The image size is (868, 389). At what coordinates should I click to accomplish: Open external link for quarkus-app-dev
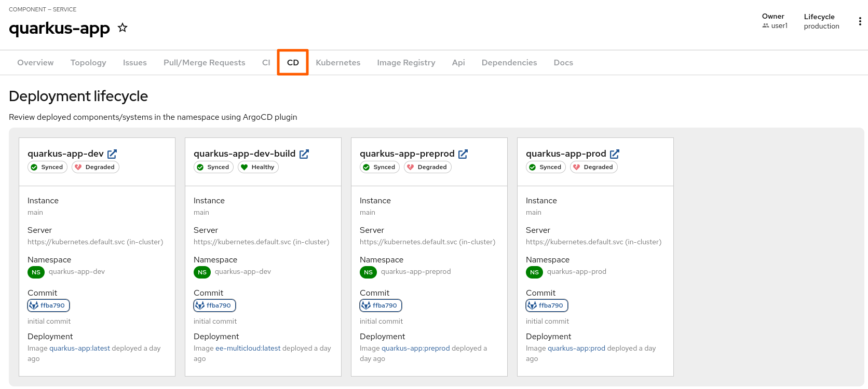(112, 154)
